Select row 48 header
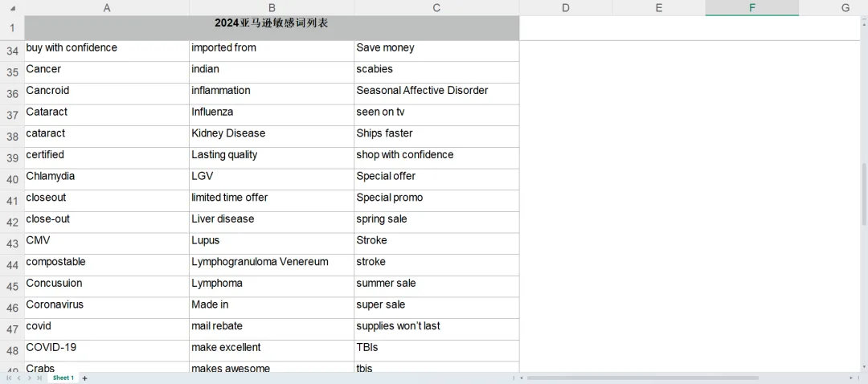Viewport: 868px width, 384px height. click(x=12, y=351)
